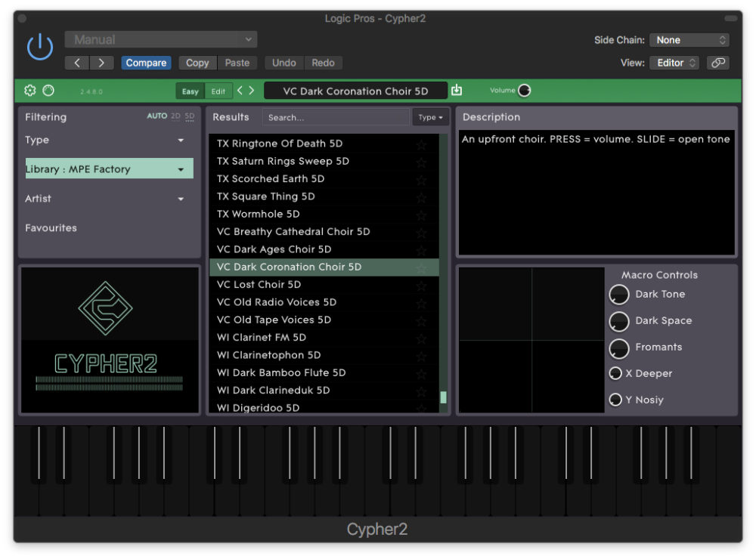756x559 pixels.
Task: Toggle the plugin power button
Action: click(x=40, y=47)
